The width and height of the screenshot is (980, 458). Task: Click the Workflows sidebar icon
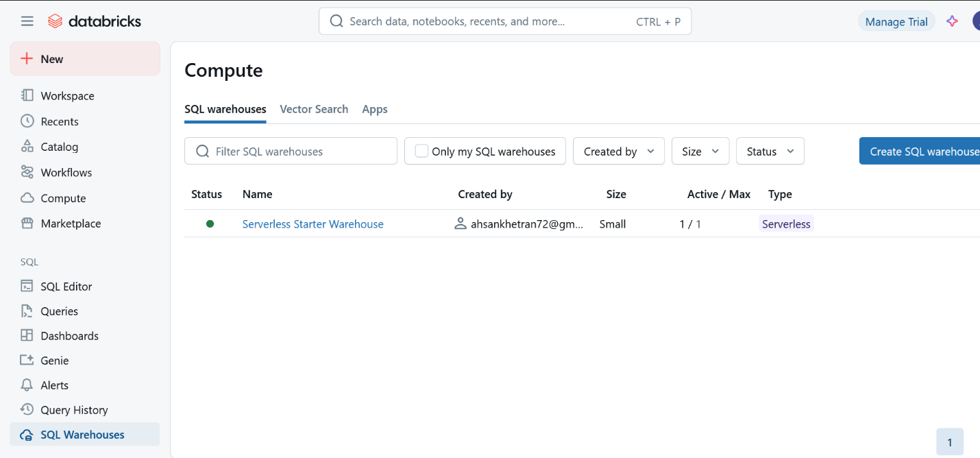point(27,172)
